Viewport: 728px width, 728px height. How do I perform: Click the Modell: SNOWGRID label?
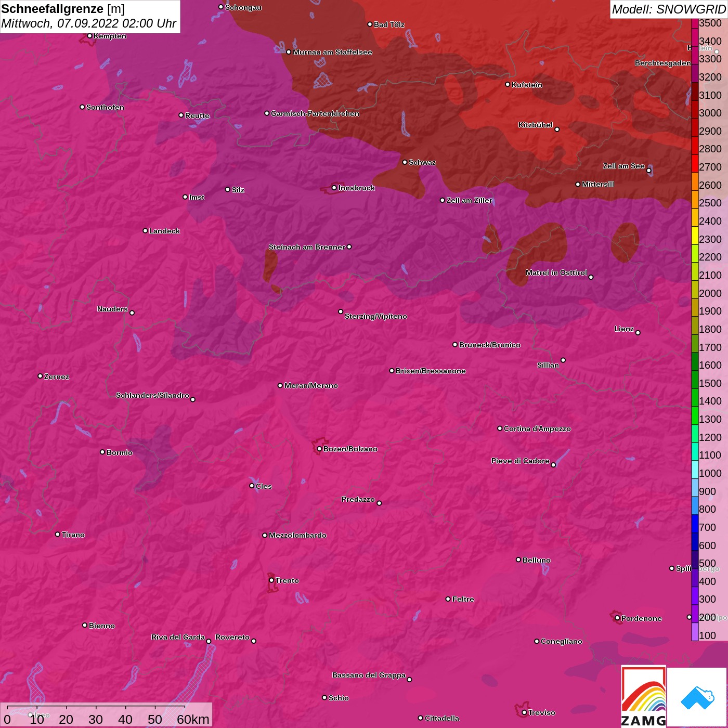[668, 9]
